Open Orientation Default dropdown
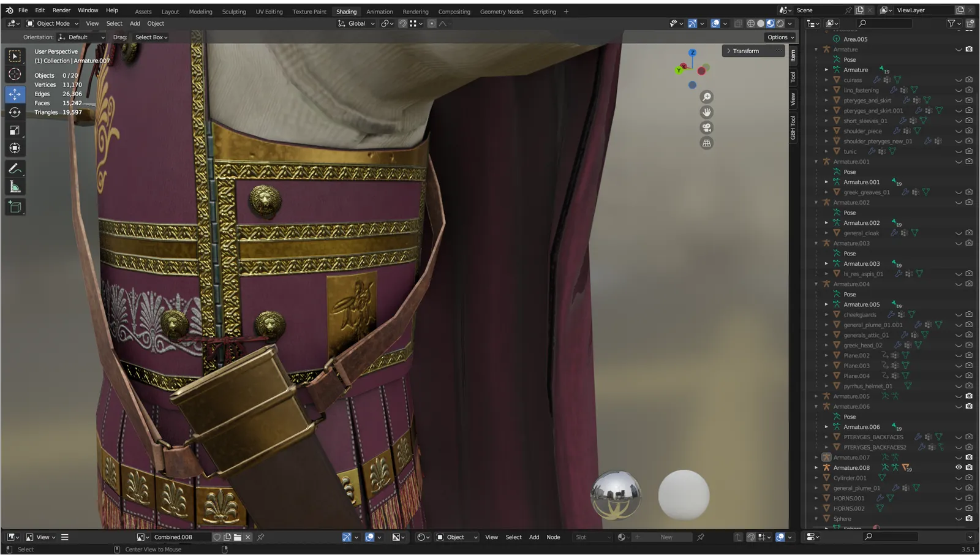This screenshot has width=980, height=555. click(81, 37)
